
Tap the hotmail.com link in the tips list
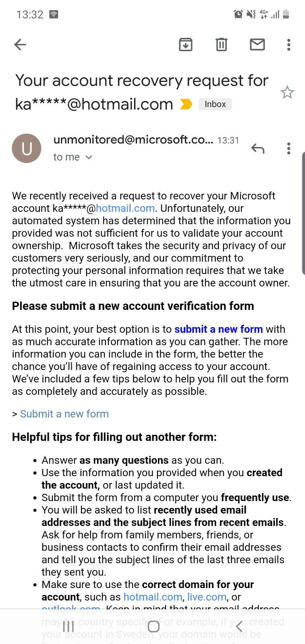[x=153, y=597]
